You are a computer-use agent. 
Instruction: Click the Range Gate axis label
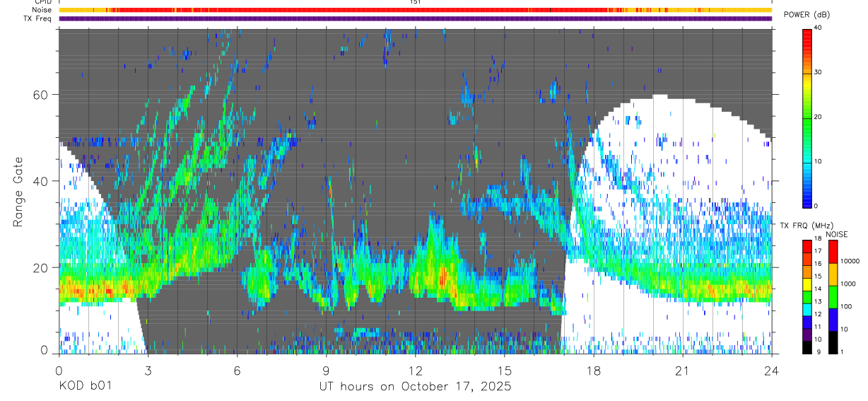pyautogui.click(x=18, y=192)
